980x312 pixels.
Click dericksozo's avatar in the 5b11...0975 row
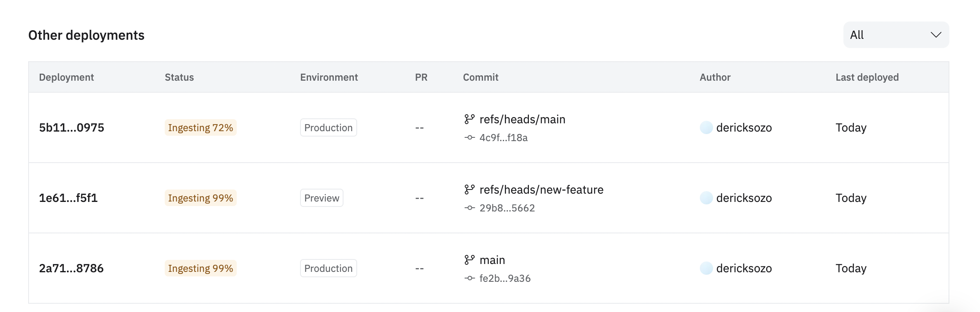pos(706,127)
